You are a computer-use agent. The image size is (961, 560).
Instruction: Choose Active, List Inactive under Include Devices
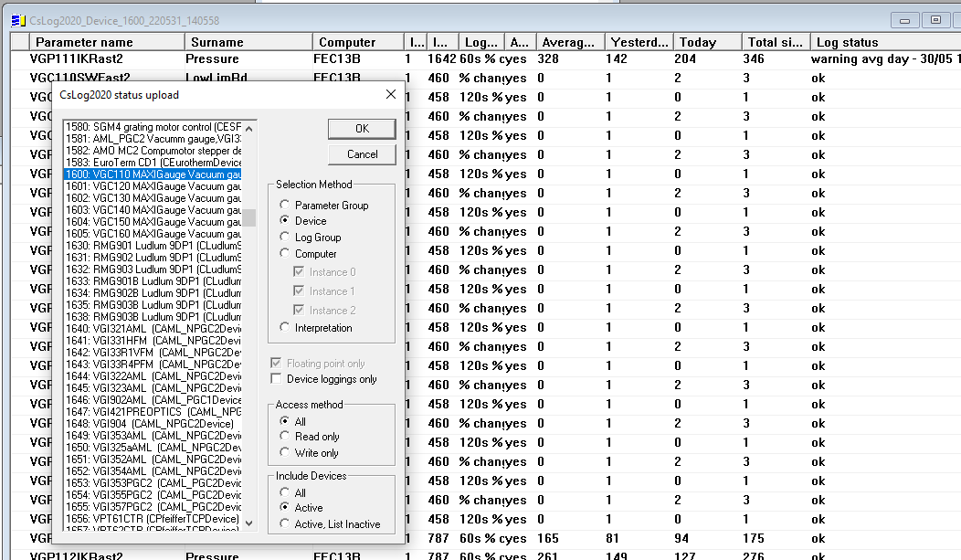click(x=286, y=523)
